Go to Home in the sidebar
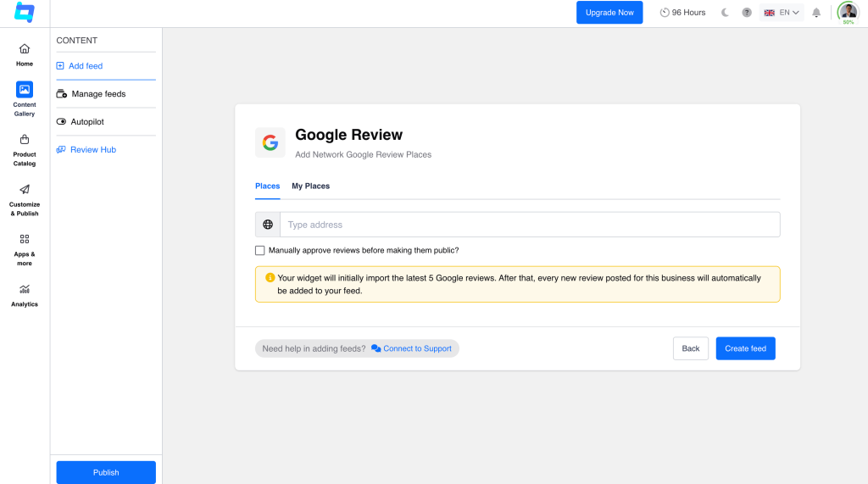The height and width of the screenshot is (484, 868). (x=25, y=55)
